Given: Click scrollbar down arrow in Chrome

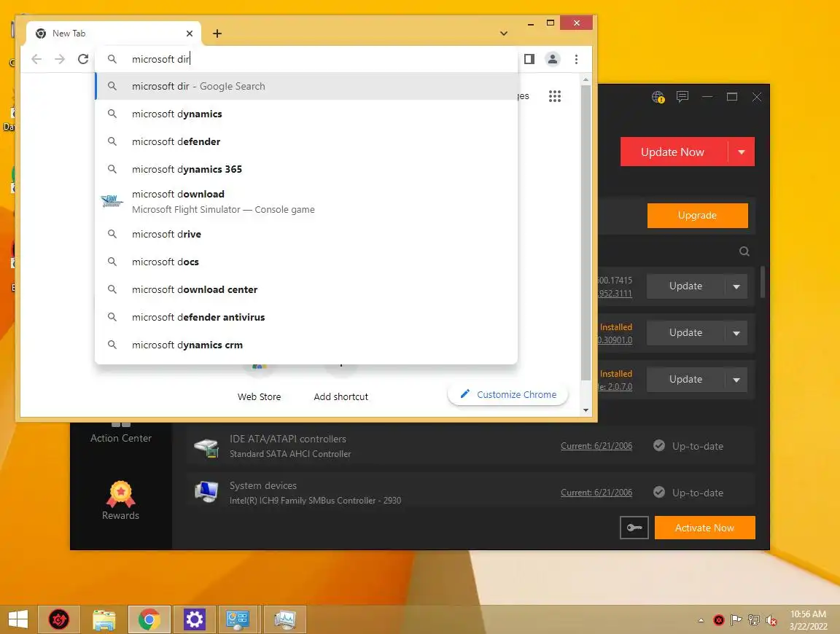Looking at the screenshot, I should tap(586, 410).
